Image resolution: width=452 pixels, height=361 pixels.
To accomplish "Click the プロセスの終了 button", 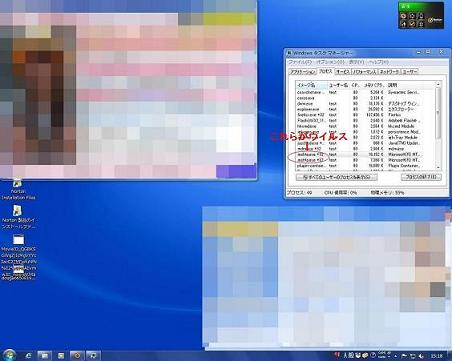I will [x=421, y=177].
